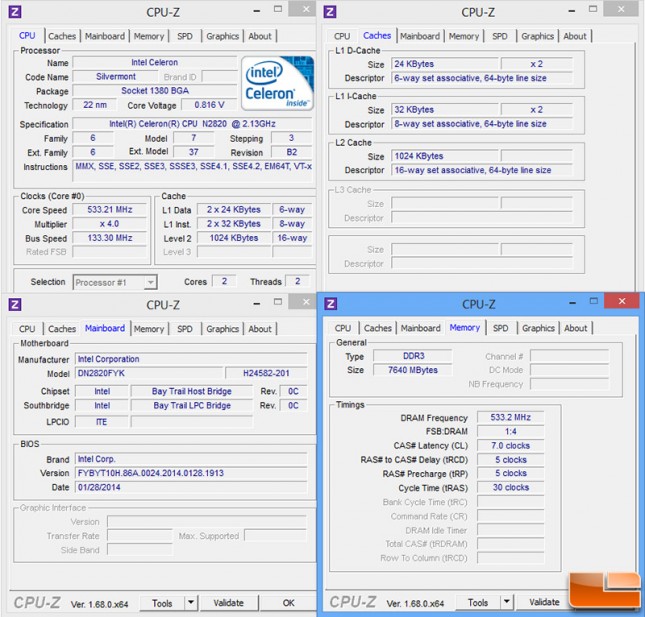Select SPD tab in the top-left CPU window
The width and height of the screenshot is (645, 617).
[x=185, y=36]
